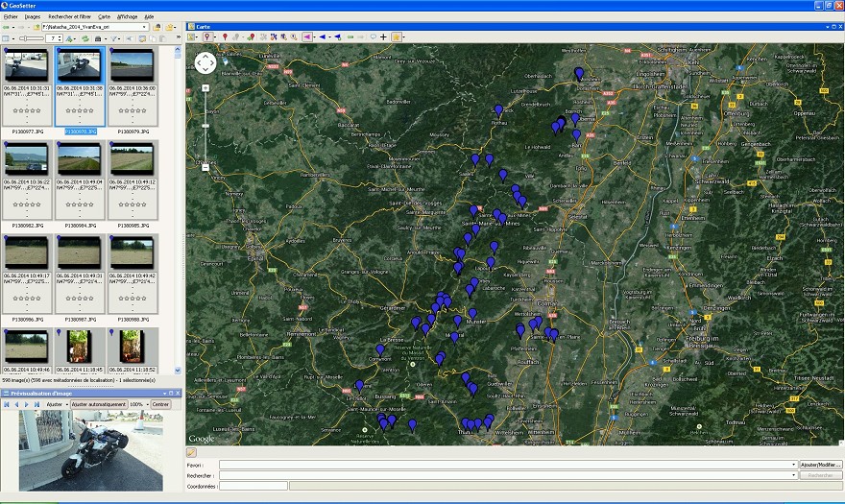
Task: Select thumbnail P1380982.JPG
Action: [x=26, y=159]
